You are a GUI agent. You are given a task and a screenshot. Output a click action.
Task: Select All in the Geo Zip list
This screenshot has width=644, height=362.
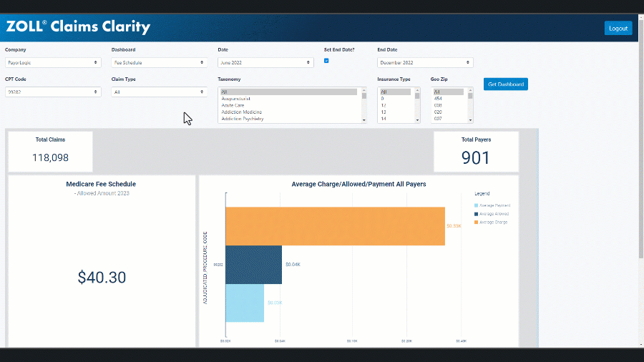[449, 92]
